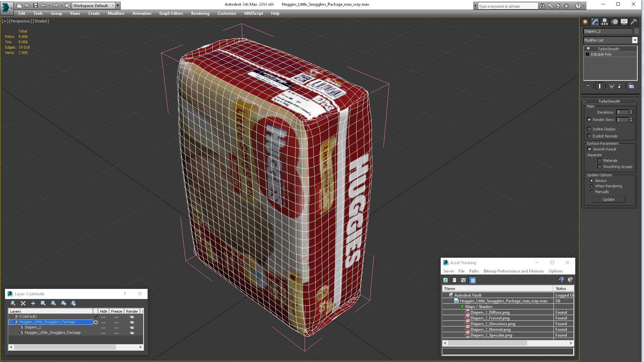Toggle TurboSmooth modifier lightbulb
Viewport: 644px width, 362px height.
[x=588, y=49]
